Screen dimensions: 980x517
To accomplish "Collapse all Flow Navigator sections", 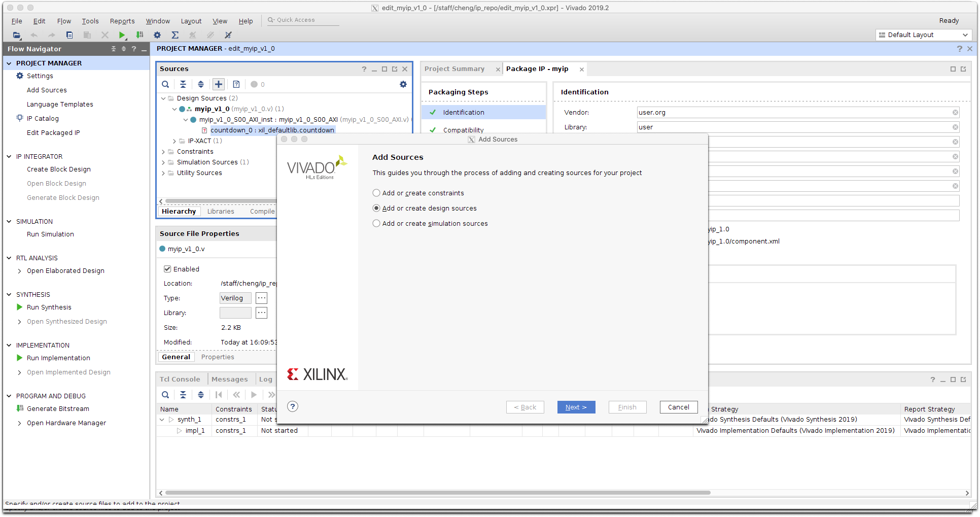I will (x=114, y=49).
